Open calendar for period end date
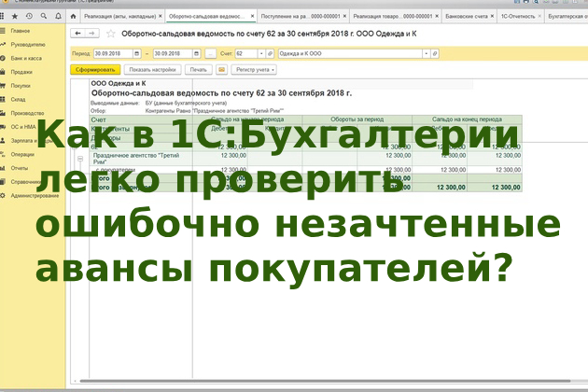The image size is (588, 392). pos(197,53)
